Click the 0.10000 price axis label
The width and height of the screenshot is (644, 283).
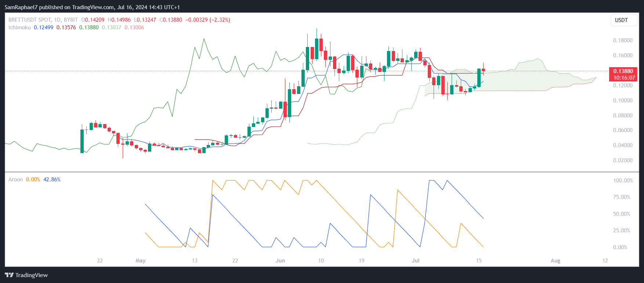(623, 101)
